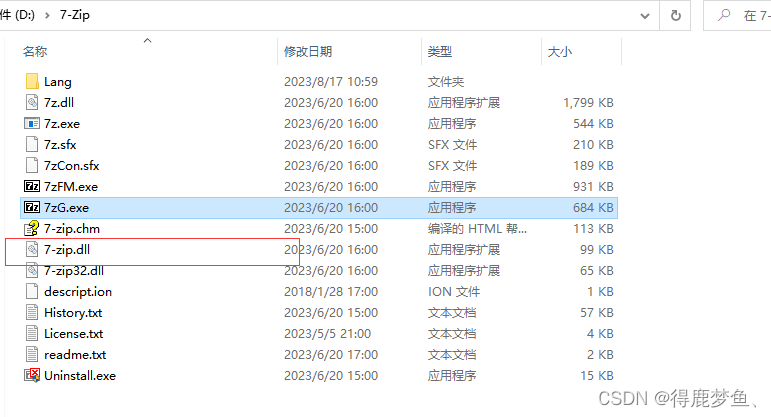Select the 7z.dll file name
Screen dimensions: 771x417
[59, 102]
